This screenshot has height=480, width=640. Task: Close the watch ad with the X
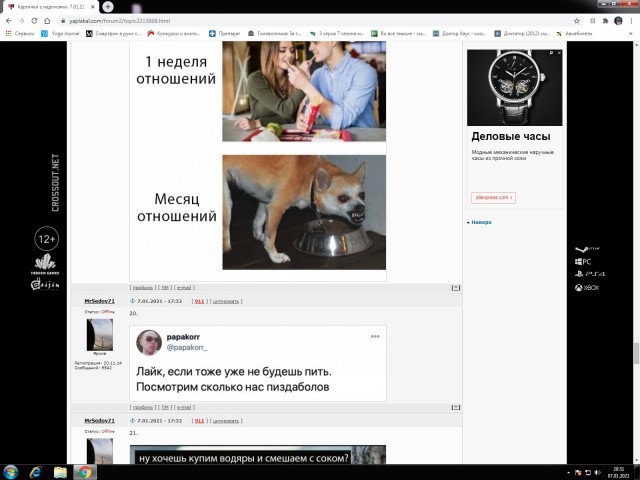tap(559, 53)
